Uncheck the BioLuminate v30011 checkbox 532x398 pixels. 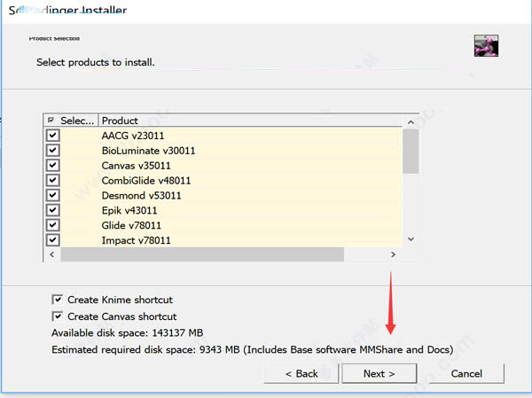(53, 151)
